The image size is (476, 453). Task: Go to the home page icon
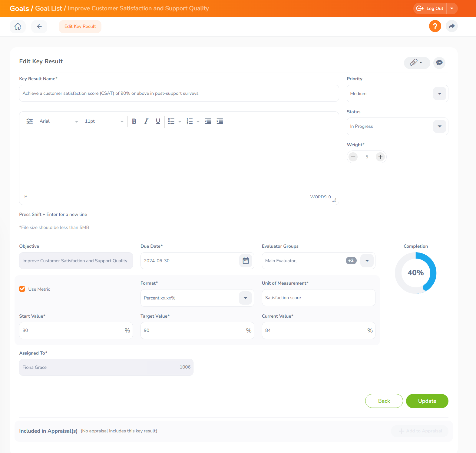(x=18, y=26)
